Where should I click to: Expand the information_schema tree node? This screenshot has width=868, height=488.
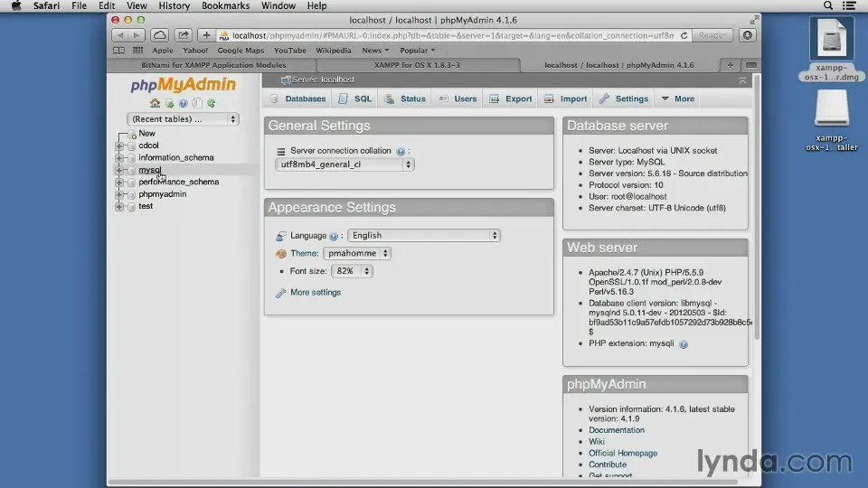pyautogui.click(x=119, y=158)
